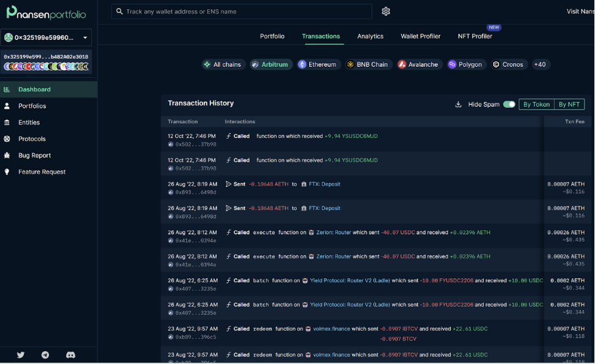The image size is (595, 364).
Task: Click 0xb89...396c5 transaction hash
Action: pos(196,336)
